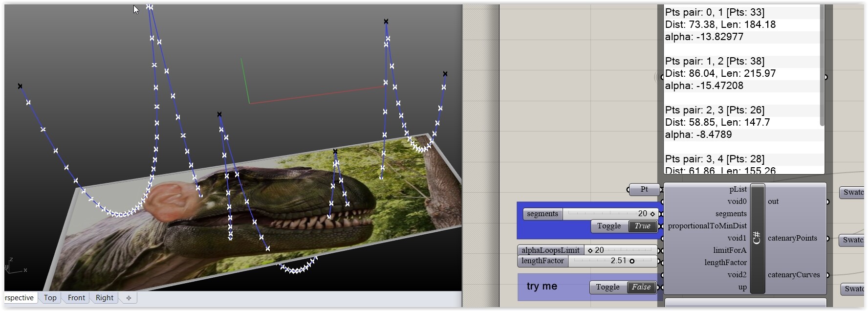Viewport: 868px width, 311px height.
Task: Click the alphaLoopsLimit slider grip at 20
Action: click(590, 250)
